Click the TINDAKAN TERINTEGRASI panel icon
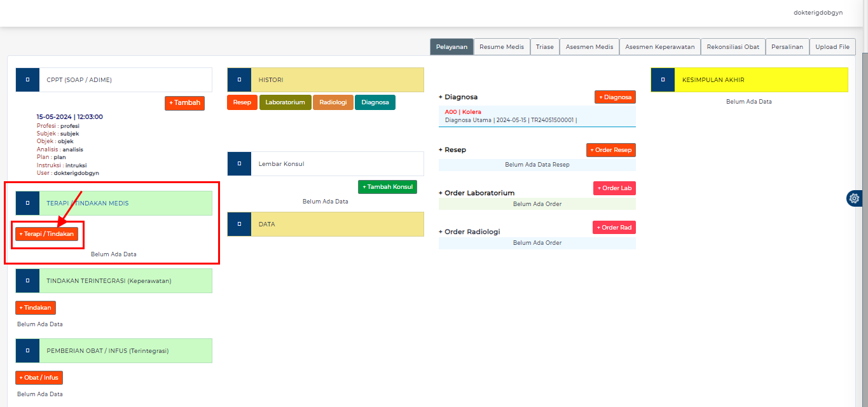The image size is (868, 407). (x=27, y=280)
